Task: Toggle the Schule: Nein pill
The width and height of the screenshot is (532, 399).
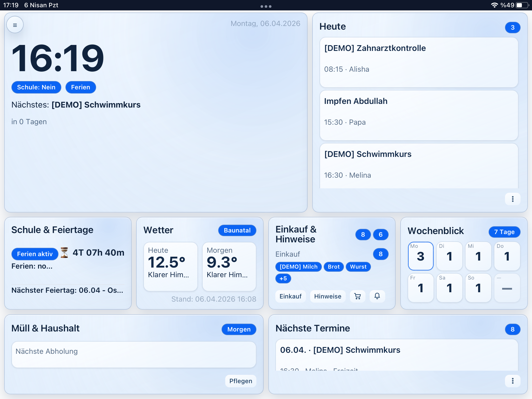Action: [36, 87]
